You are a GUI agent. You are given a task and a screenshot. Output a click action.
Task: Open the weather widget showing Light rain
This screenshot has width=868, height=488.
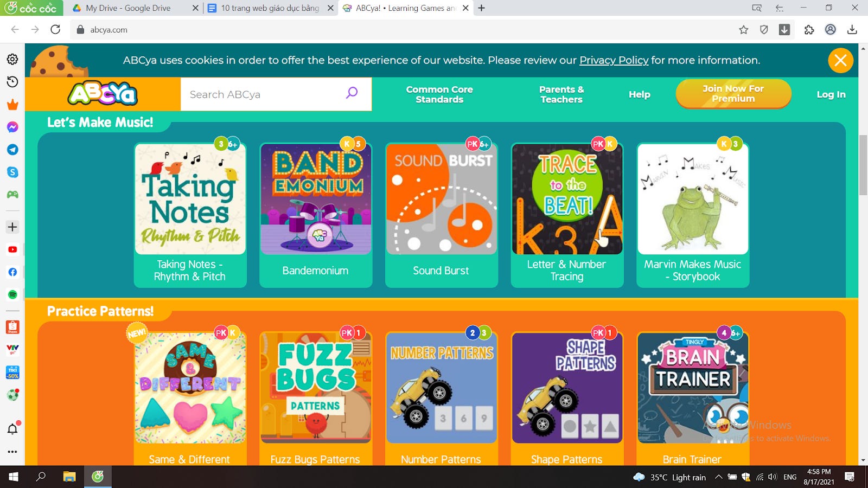click(669, 477)
